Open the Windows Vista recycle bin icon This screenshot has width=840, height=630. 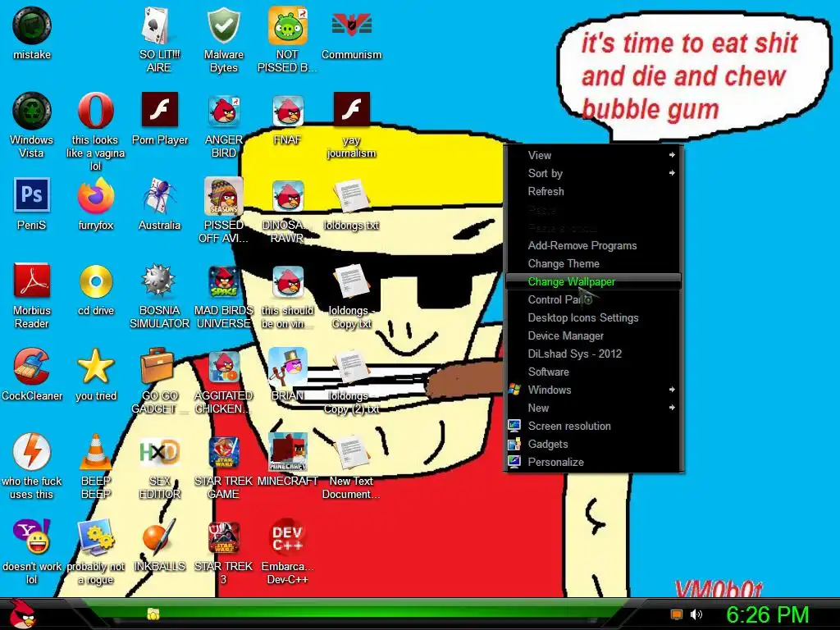(32, 112)
